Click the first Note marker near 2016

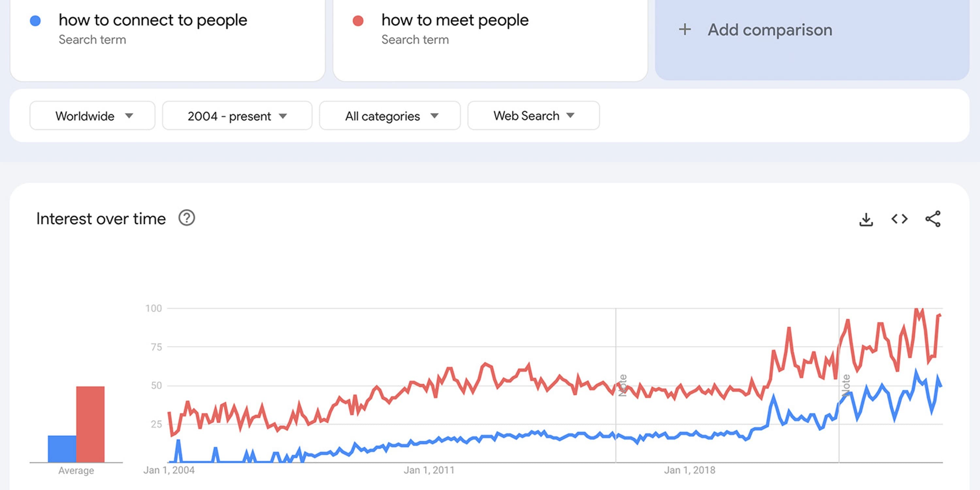coord(623,385)
